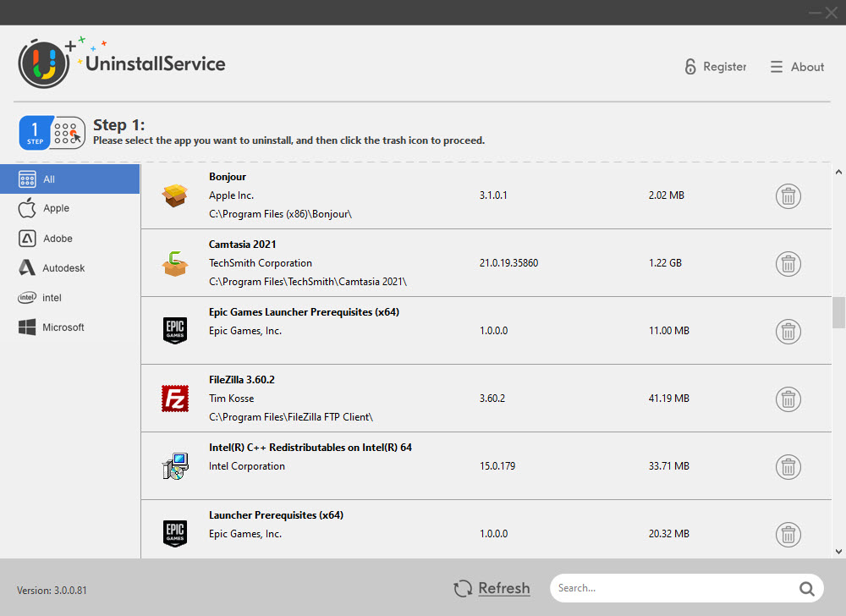Click the search magnifier icon
Viewport: 846px width, 616px height.
[x=806, y=588]
